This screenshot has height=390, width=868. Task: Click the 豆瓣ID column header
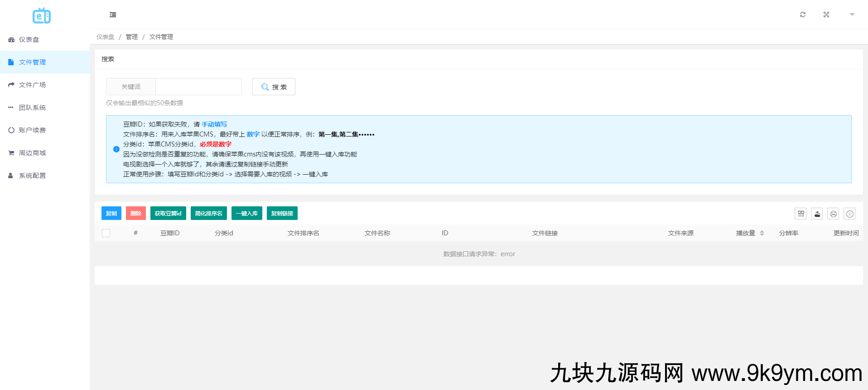170,233
